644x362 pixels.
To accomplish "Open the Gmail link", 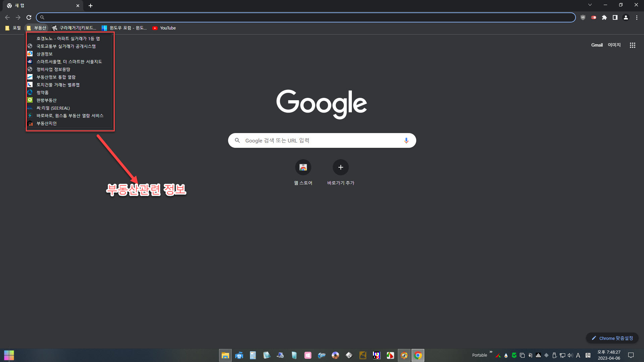I will click(597, 45).
